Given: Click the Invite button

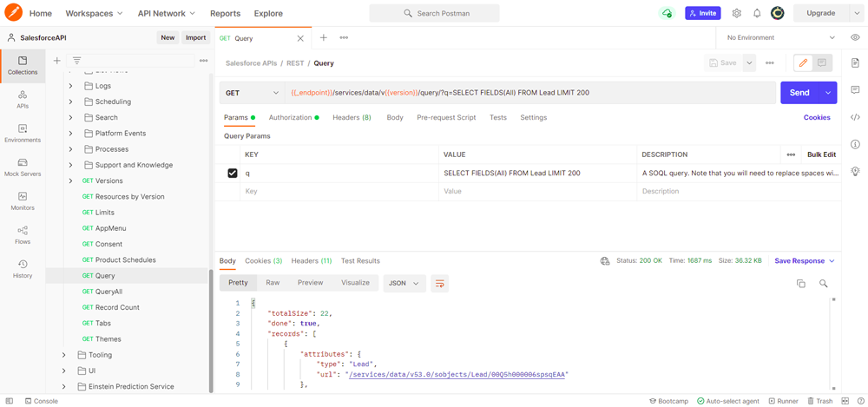Looking at the screenshot, I should click(x=702, y=13).
